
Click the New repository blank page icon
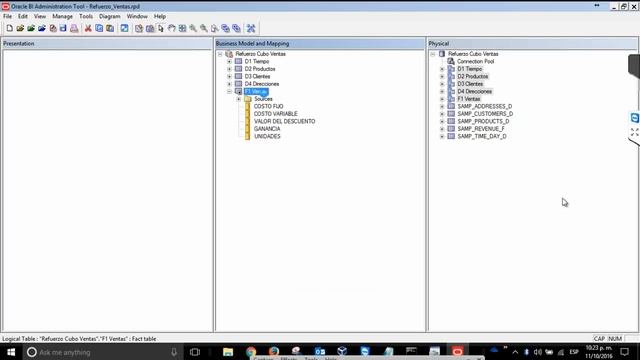[x=9, y=28]
